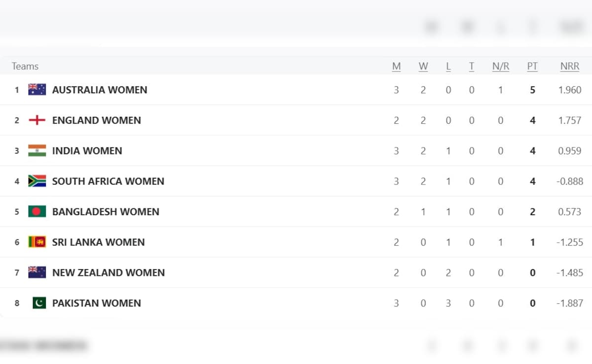Click the T ties column header

[472, 66]
